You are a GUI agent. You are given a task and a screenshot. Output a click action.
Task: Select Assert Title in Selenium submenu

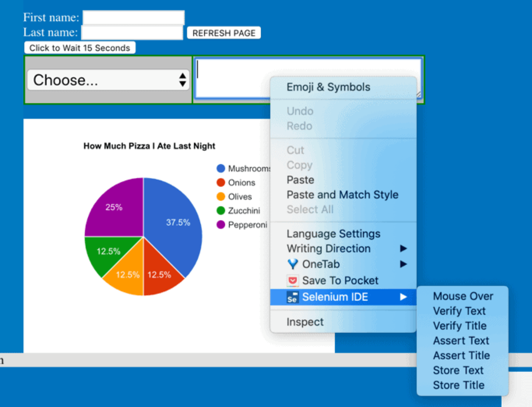coord(461,355)
